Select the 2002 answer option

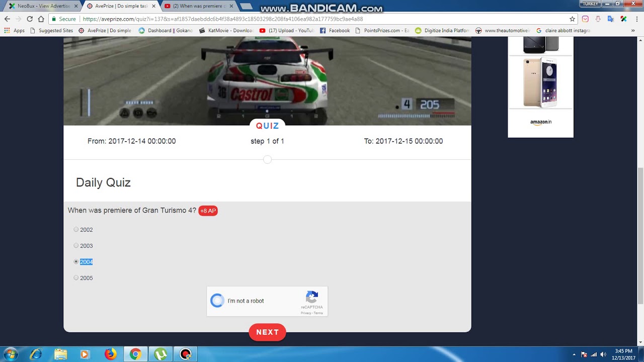(76, 229)
